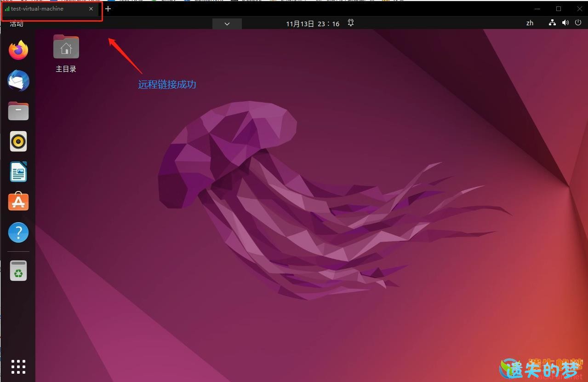Click the volume speaker icon

point(565,23)
